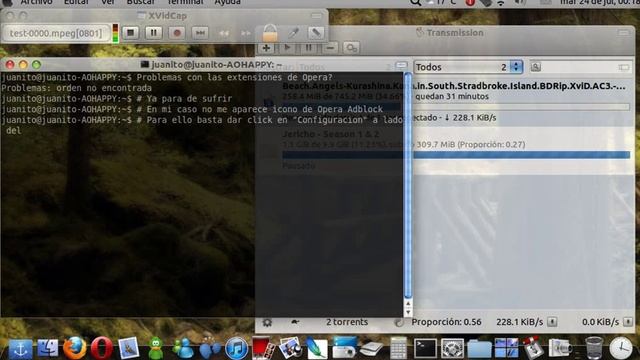Screen dimensions: 640x360
Task: Open the Archivo menu
Action: click(36, 2)
